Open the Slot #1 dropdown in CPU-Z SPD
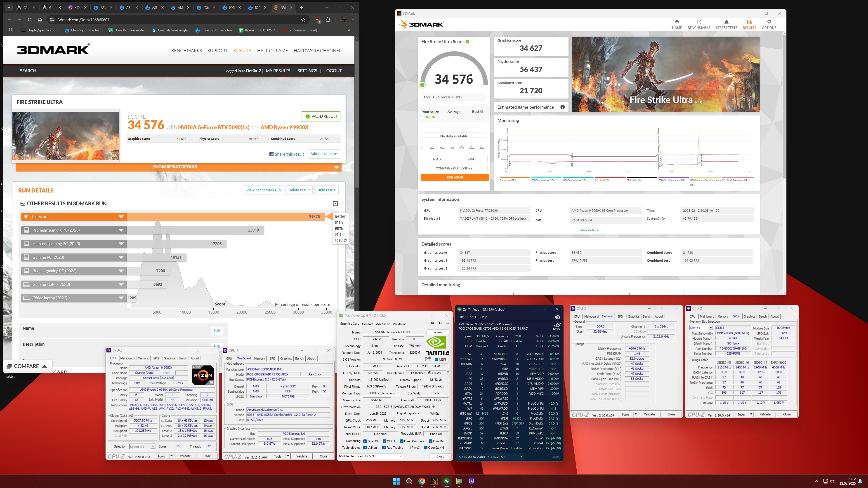The image size is (868, 488). pyautogui.click(x=701, y=328)
